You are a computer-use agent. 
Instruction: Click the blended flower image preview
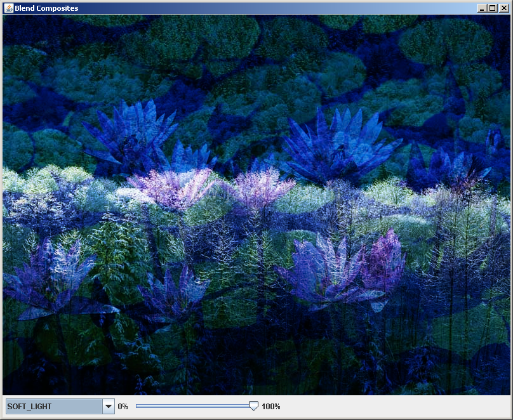[256, 205]
